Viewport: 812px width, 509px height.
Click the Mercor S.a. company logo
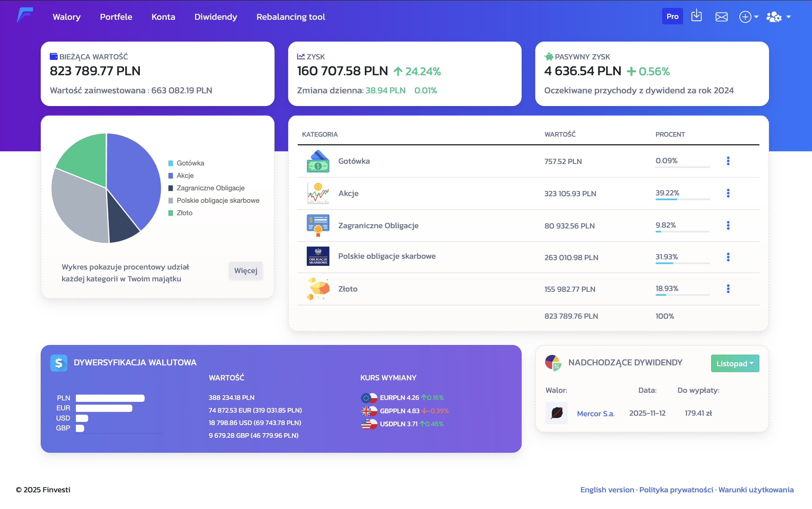tap(556, 413)
